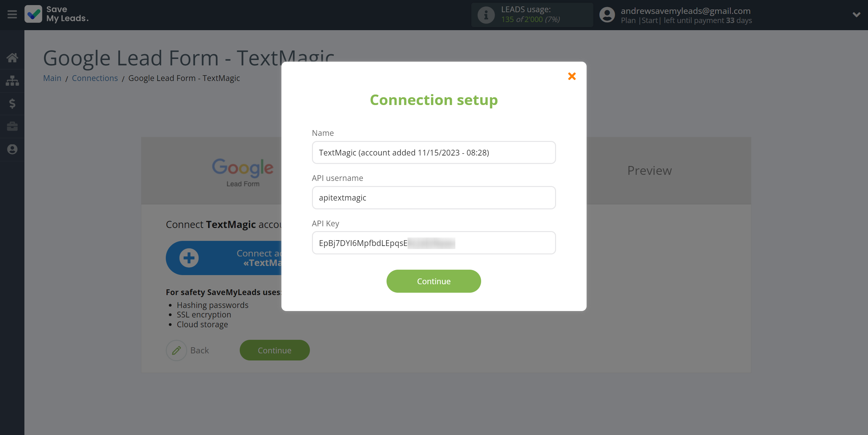Click the Connect account TextMagic button
This screenshot has width=868, height=435.
(x=224, y=258)
